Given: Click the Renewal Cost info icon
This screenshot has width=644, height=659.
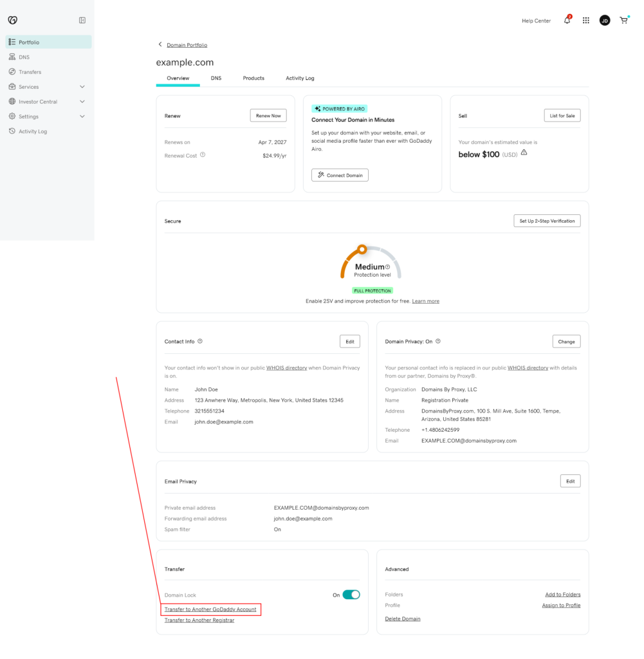Looking at the screenshot, I should (x=203, y=154).
